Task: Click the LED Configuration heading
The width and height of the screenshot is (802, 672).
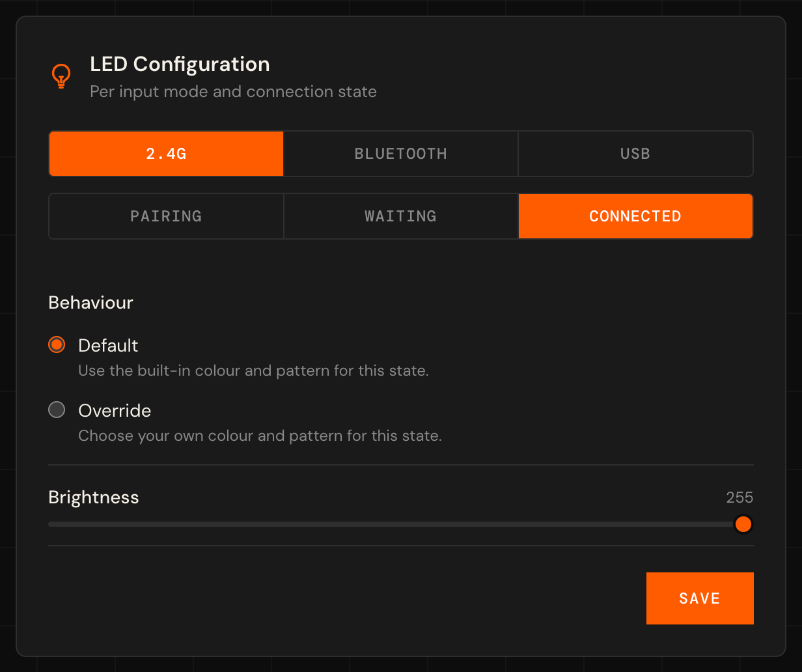Action: point(180,64)
